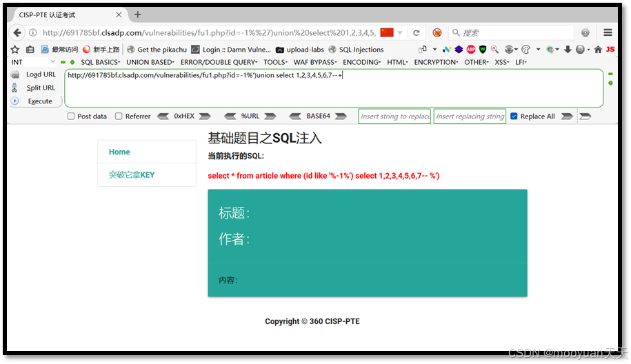This screenshot has width=631, height=364.
Task: Click left arrow before 0xHEX to decode
Action: click(x=163, y=117)
